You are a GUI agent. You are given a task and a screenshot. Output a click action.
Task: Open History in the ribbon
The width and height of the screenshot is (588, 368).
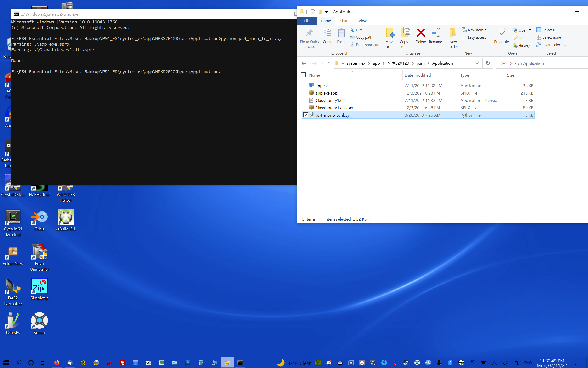tap(521, 46)
